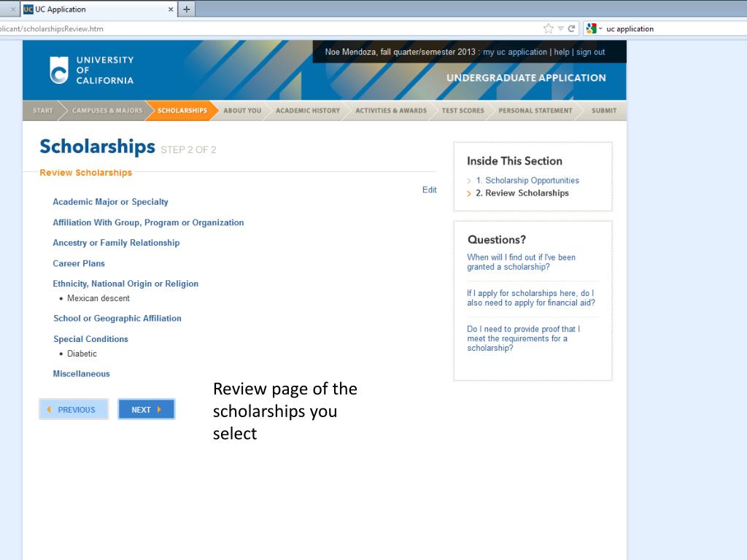Click the help link in header
Screen dimensions: 747x560
(562, 52)
